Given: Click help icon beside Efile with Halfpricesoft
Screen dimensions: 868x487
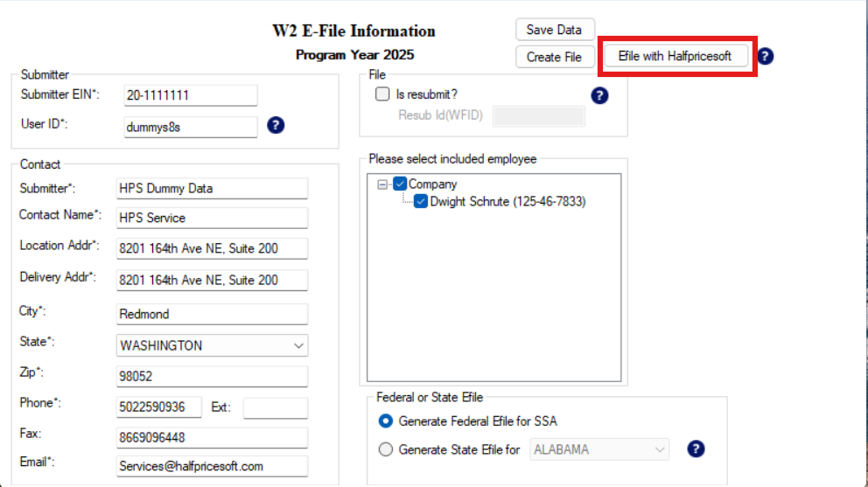Looking at the screenshot, I should click(766, 57).
